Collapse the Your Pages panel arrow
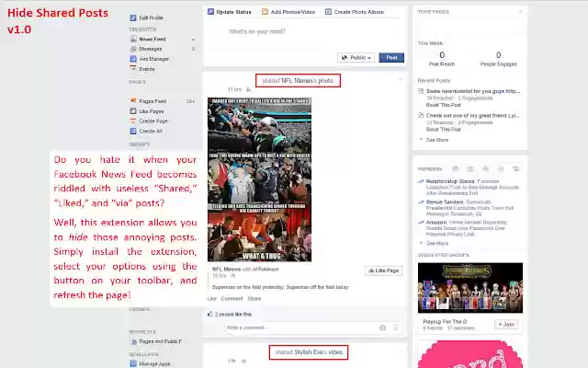Viewport: 588px width, 368px height. point(521,12)
